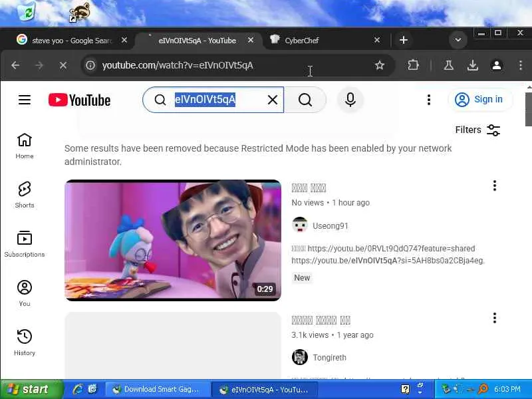532x399 pixels.
Task: Stop loading the page
Action: point(63,65)
